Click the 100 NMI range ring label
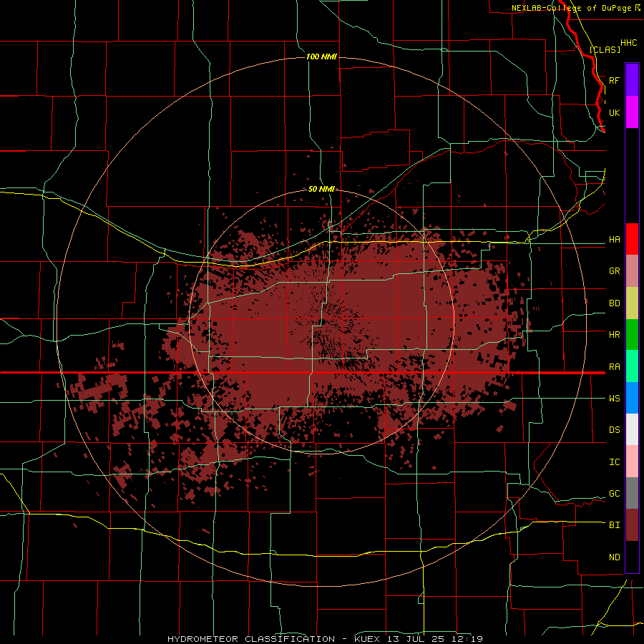 click(321, 57)
